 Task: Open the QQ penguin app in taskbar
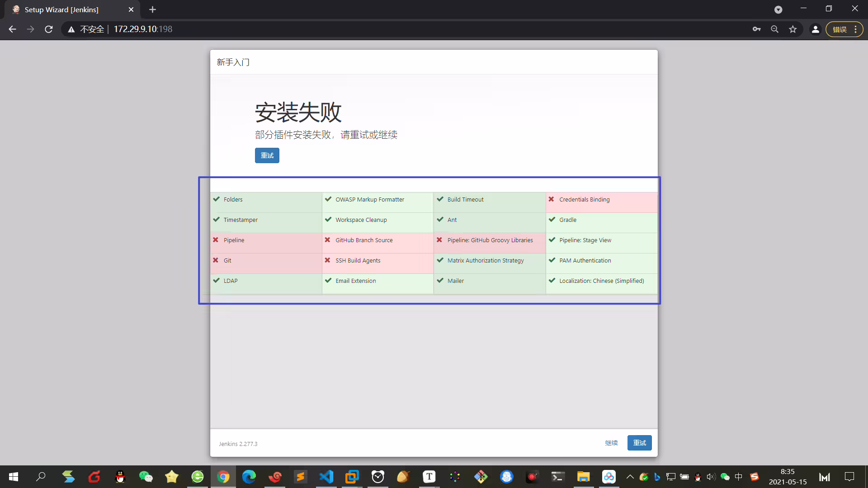tap(120, 477)
